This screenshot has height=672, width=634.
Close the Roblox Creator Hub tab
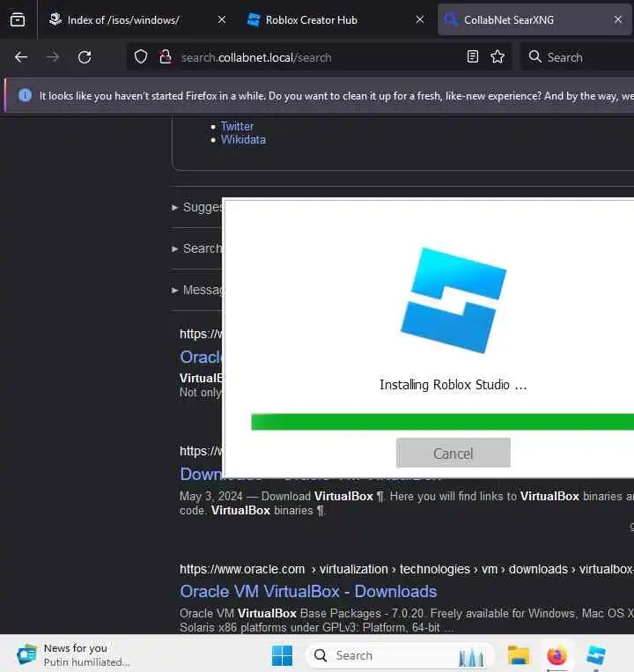(x=420, y=19)
